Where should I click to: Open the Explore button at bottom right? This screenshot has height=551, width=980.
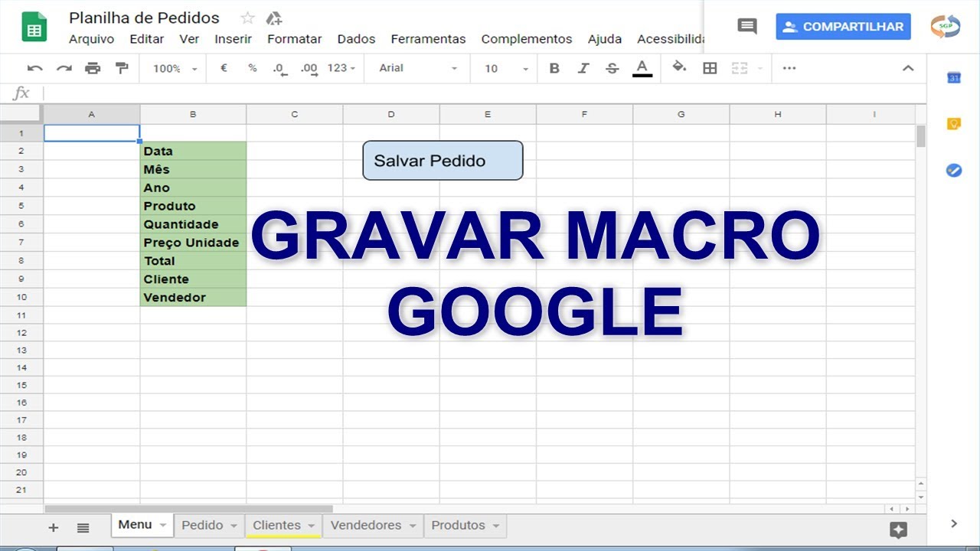pyautogui.click(x=898, y=530)
